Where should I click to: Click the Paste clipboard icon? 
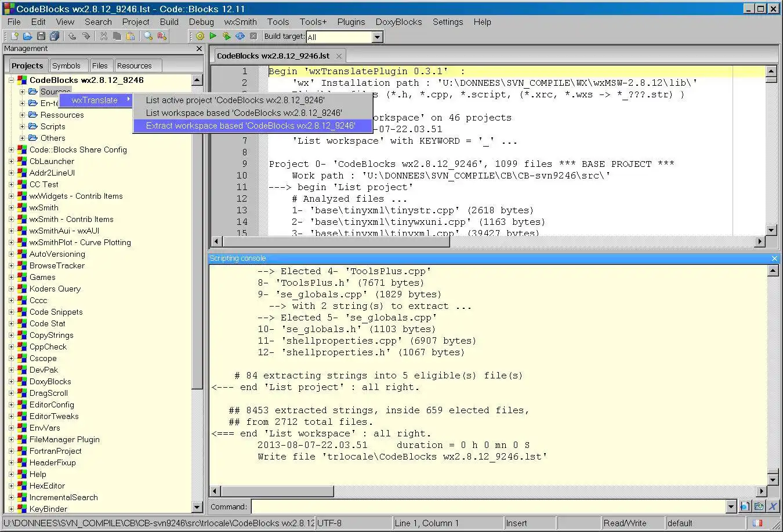click(130, 36)
